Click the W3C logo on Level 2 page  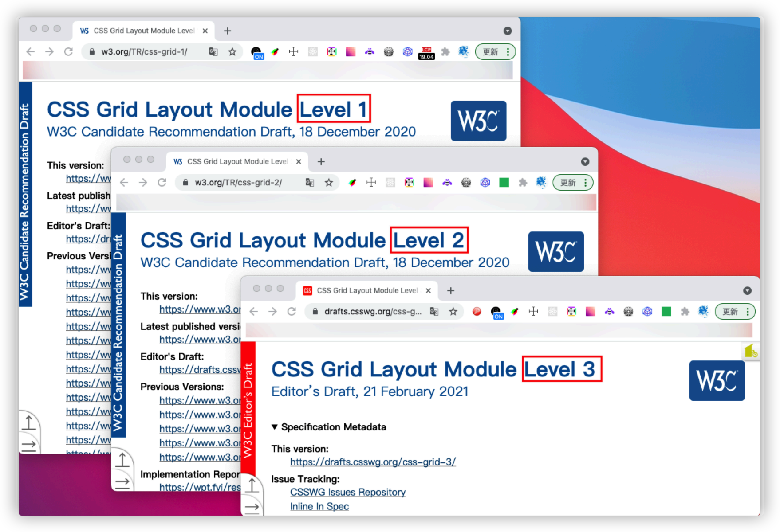pos(556,251)
